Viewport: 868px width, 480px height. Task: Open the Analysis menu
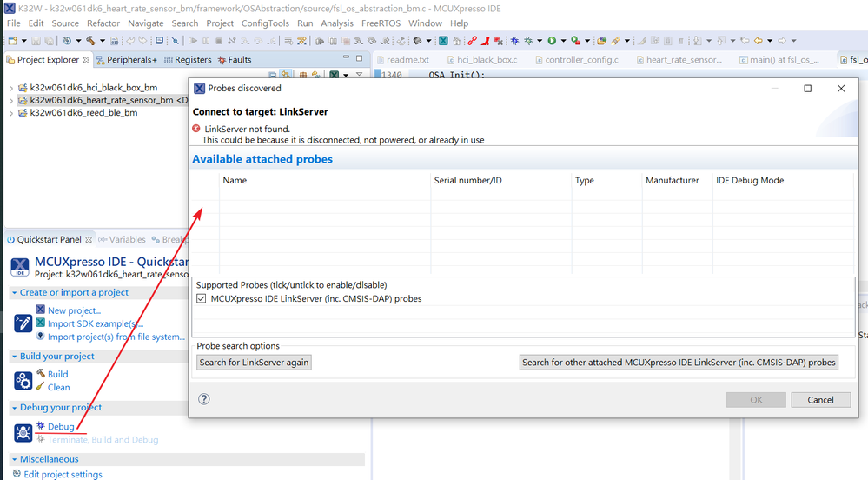[336, 23]
